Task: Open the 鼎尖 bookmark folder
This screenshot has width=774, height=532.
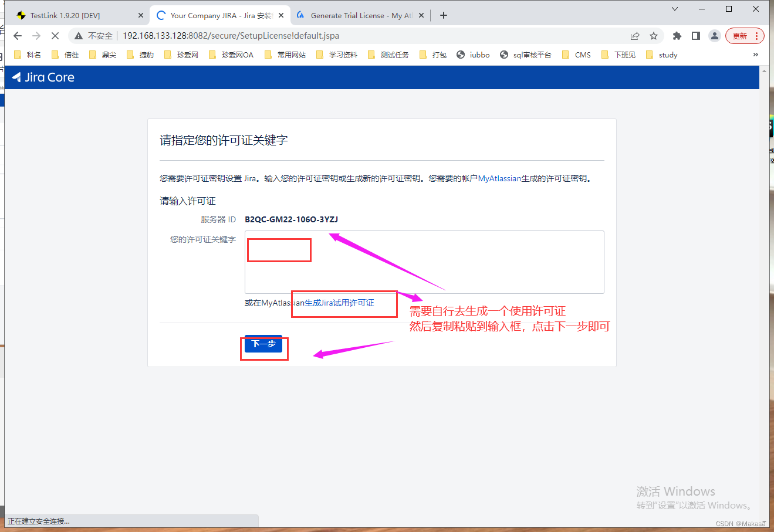Action: (x=103, y=55)
